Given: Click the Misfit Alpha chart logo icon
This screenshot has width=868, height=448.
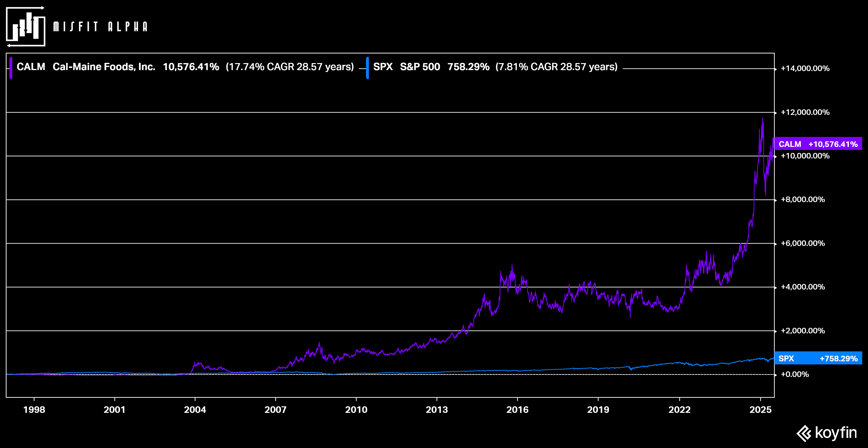Looking at the screenshot, I should tap(26, 26).
